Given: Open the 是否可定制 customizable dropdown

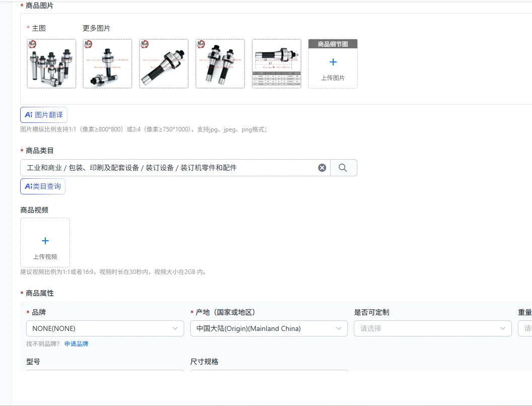Looking at the screenshot, I should pos(432,328).
